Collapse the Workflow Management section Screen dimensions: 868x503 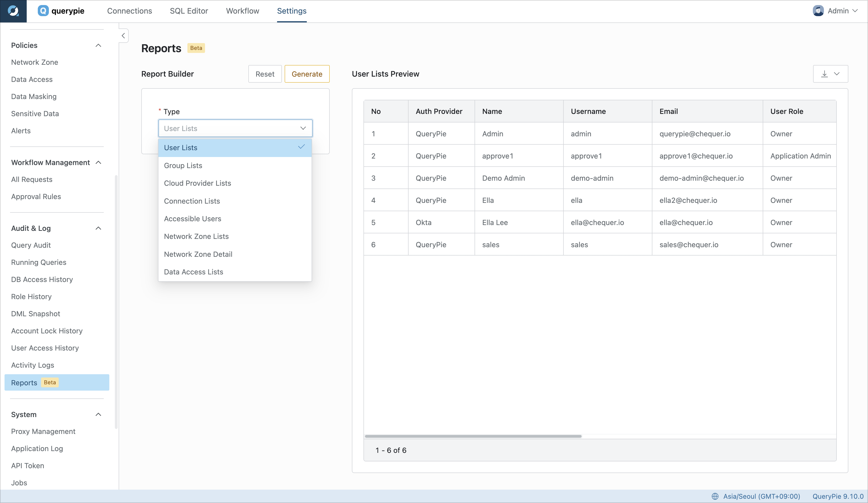coord(98,162)
